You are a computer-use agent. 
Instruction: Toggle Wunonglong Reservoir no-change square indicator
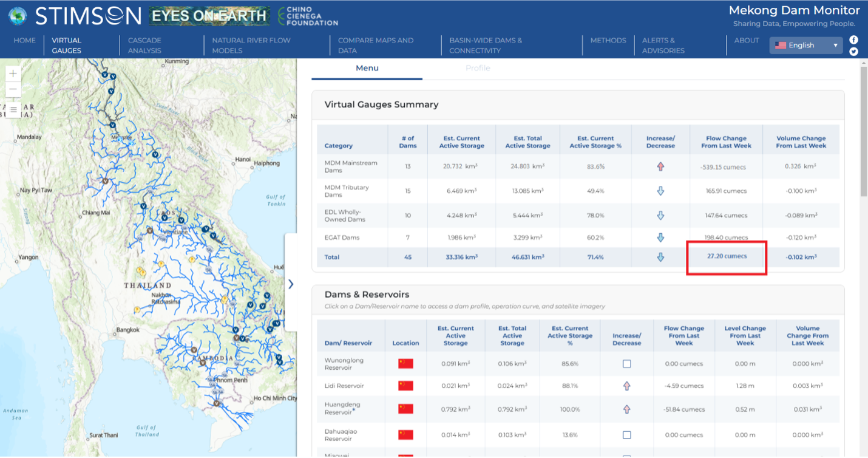(x=626, y=363)
